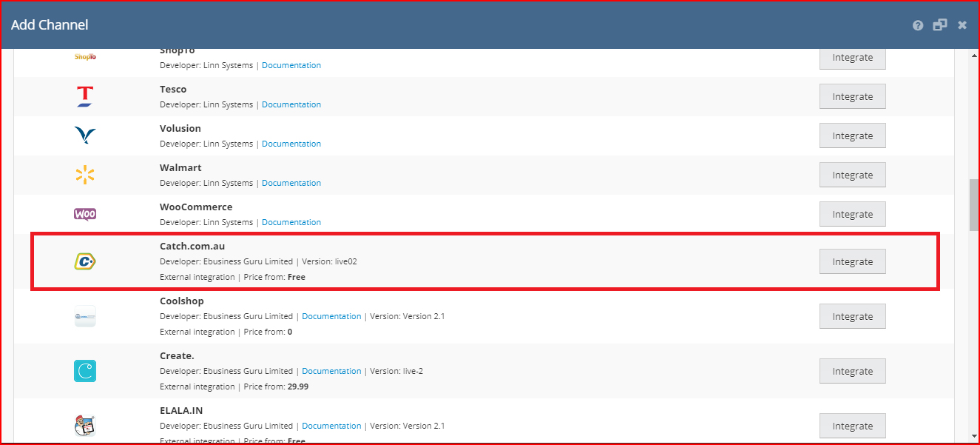
Task: Open Coolshop Documentation link
Action: coord(331,316)
